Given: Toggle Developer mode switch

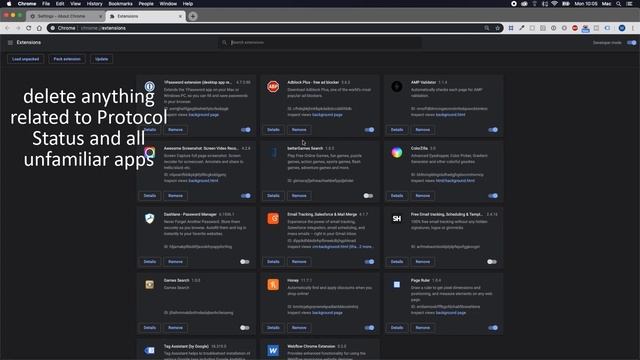Looking at the screenshot, I should [631, 42].
